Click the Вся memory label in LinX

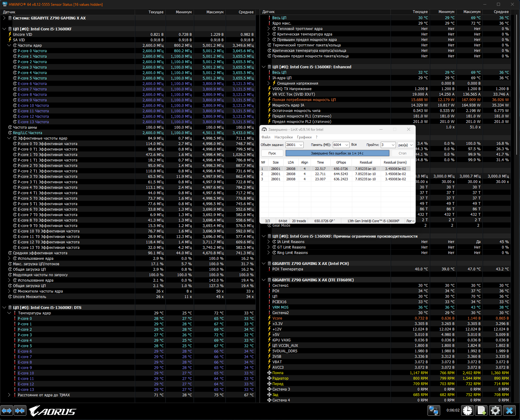pos(354,144)
